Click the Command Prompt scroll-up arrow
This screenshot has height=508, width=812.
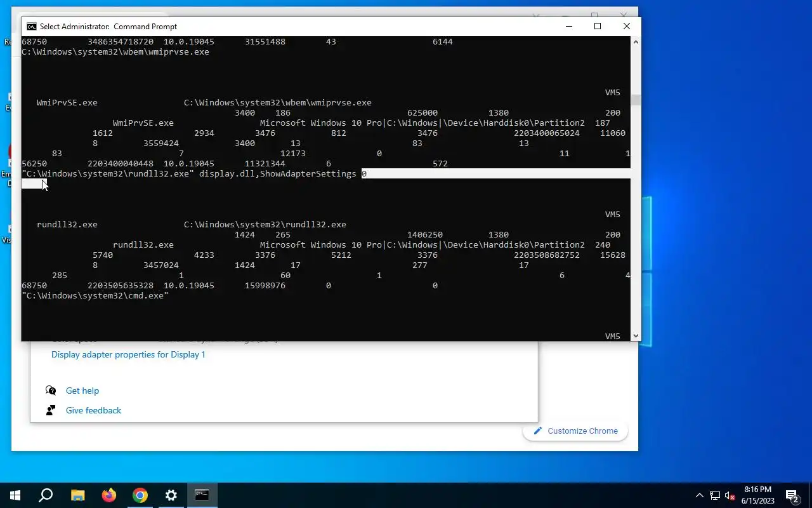(x=636, y=41)
